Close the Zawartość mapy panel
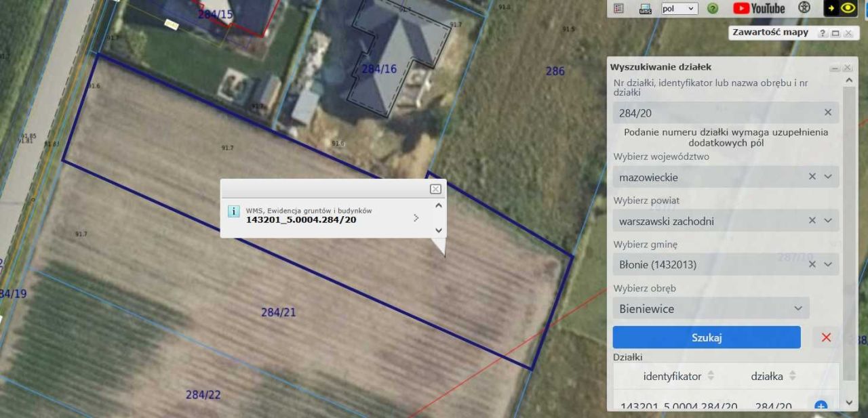 click(848, 33)
